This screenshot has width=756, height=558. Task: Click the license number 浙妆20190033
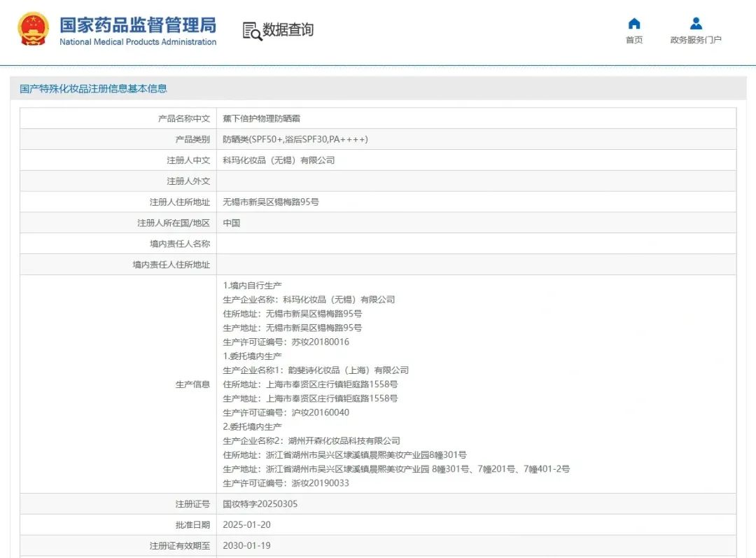320,483
